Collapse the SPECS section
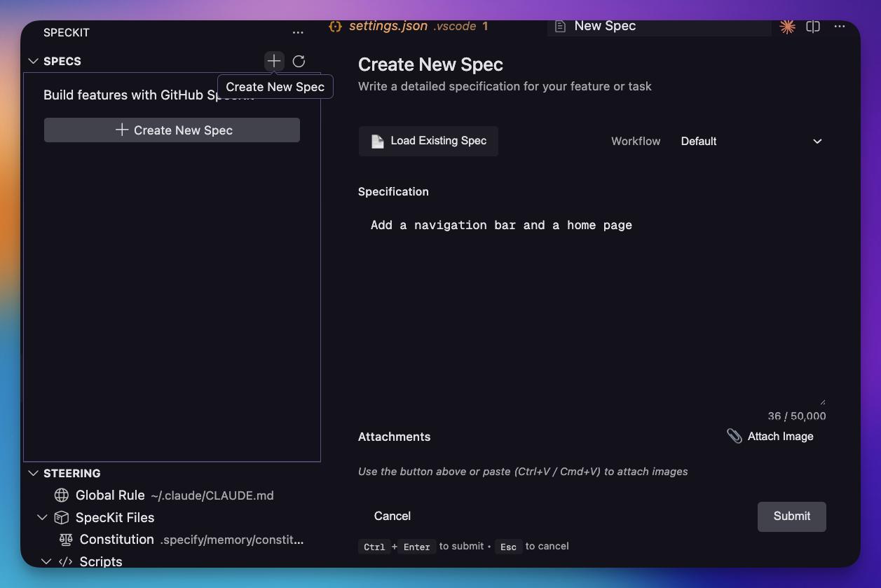 33,61
